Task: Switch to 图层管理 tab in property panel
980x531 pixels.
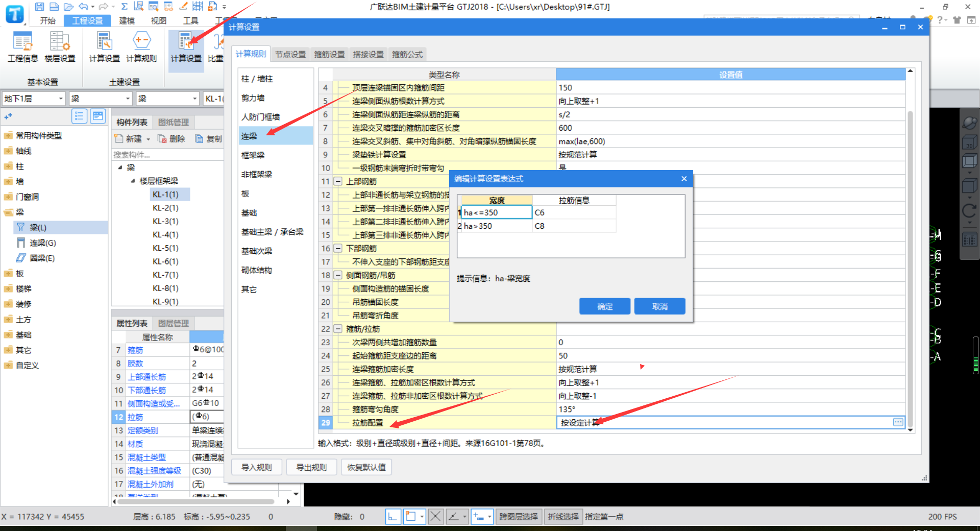Action: [x=174, y=323]
